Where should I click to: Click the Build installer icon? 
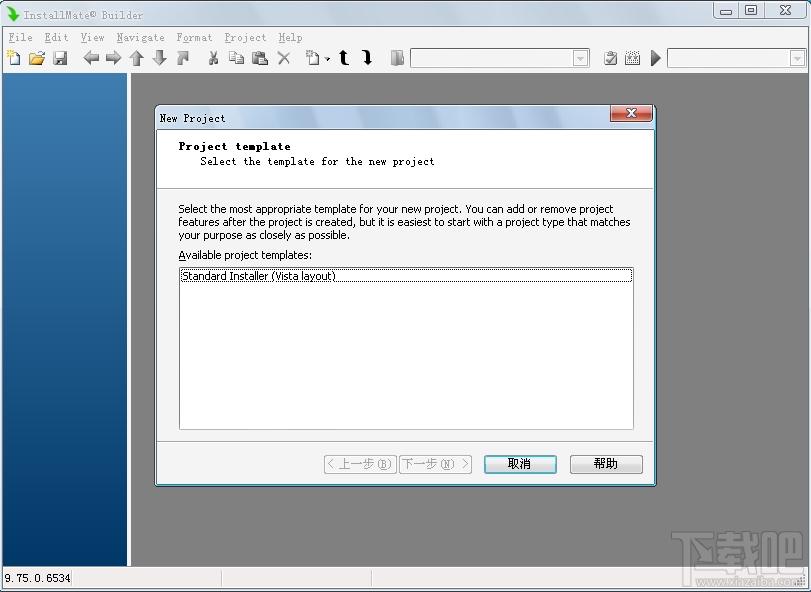tap(633, 58)
